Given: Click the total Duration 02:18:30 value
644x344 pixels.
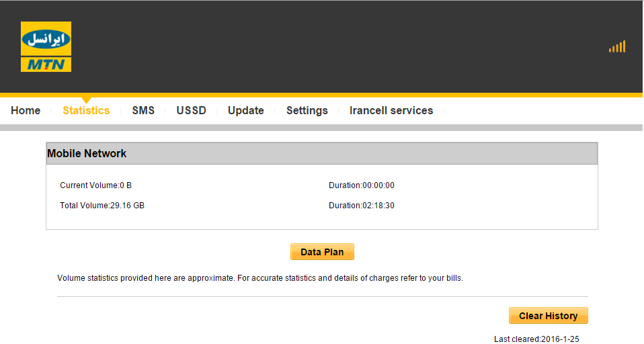Looking at the screenshot, I should click(x=362, y=206).
